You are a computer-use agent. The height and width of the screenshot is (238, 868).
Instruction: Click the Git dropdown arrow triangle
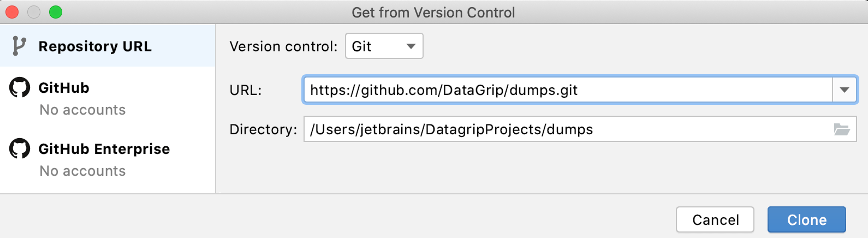(x=411, y=46)
